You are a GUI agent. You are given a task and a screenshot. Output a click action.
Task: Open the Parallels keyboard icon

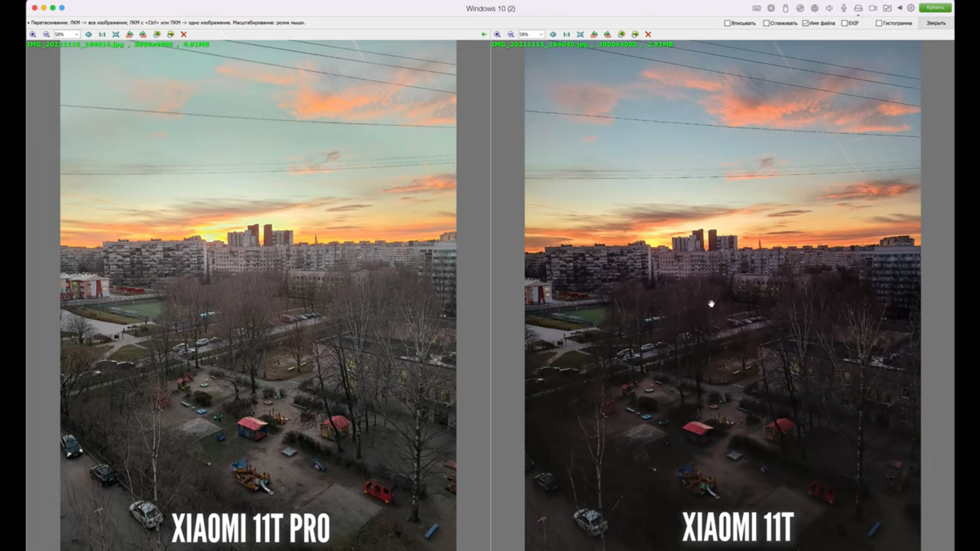[756, 8]
